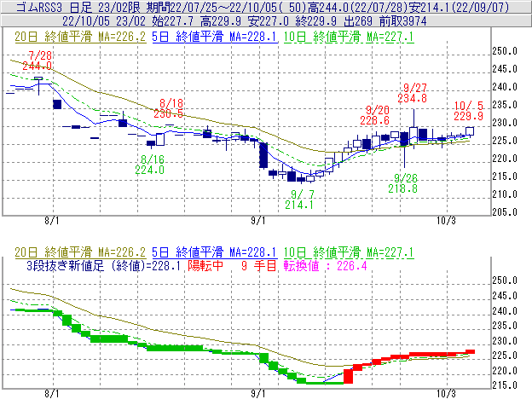Click lower chart 8/1 date label
This screenshot has width=532, height=405.
[52, 394]
